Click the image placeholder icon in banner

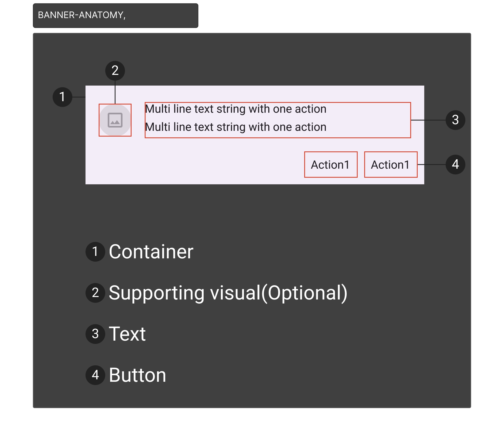[115, 120]
